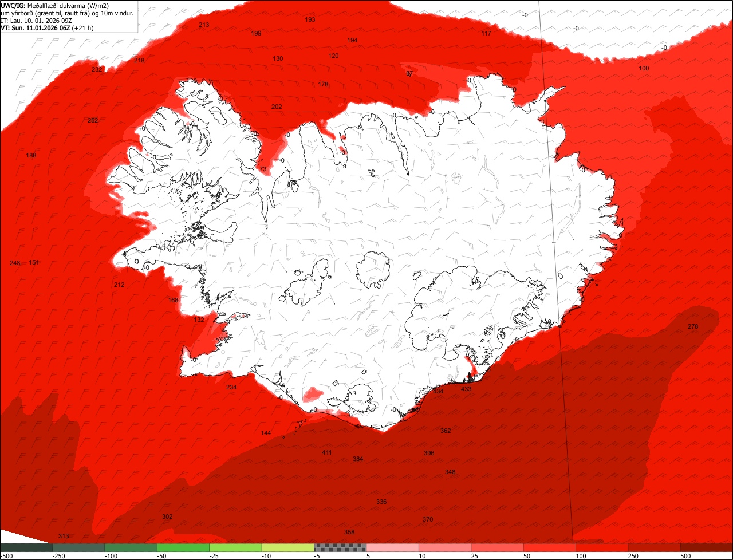The image size is (733, 560).
Task: Click the flux value 132 near Reykjanes
Action: tap(199, 320)
